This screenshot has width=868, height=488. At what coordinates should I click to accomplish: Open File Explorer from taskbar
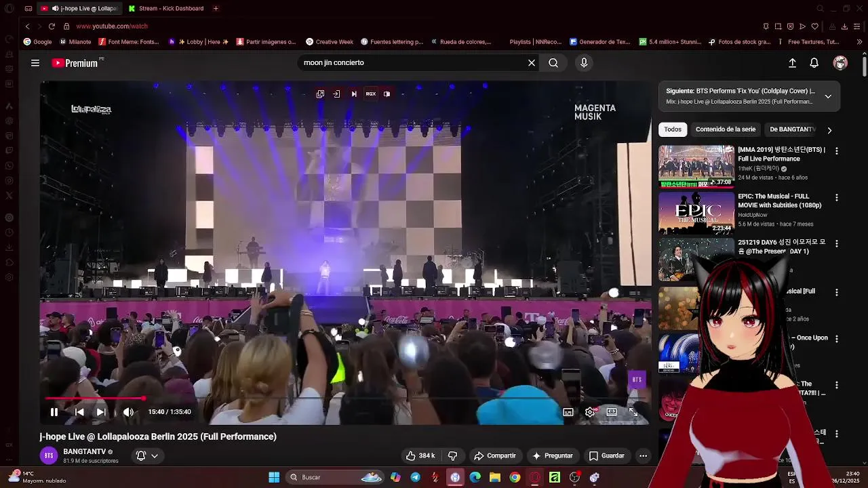495,477
